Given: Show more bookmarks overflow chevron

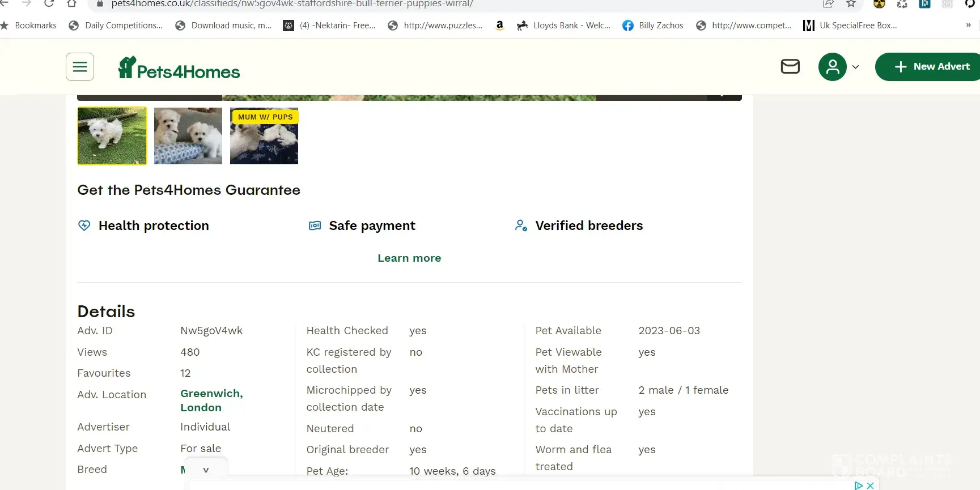Looking at the screenshot, I should [968, 25].
